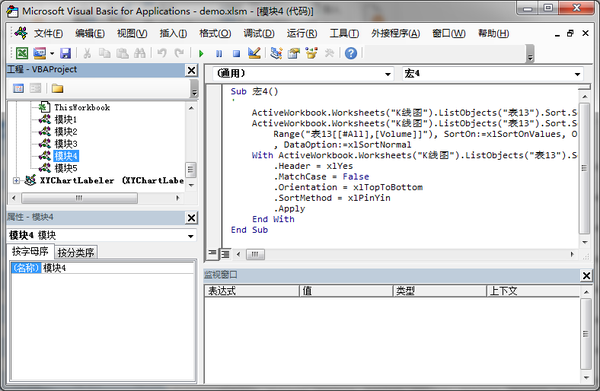Click the Redo arrow icon
This screenshot has height=391, width=600.
click(x=179, y=53)
